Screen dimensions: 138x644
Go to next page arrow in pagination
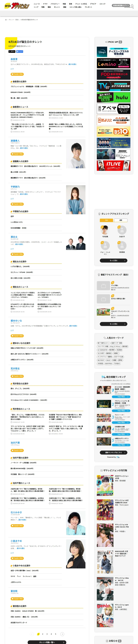[x=62, y=634]
